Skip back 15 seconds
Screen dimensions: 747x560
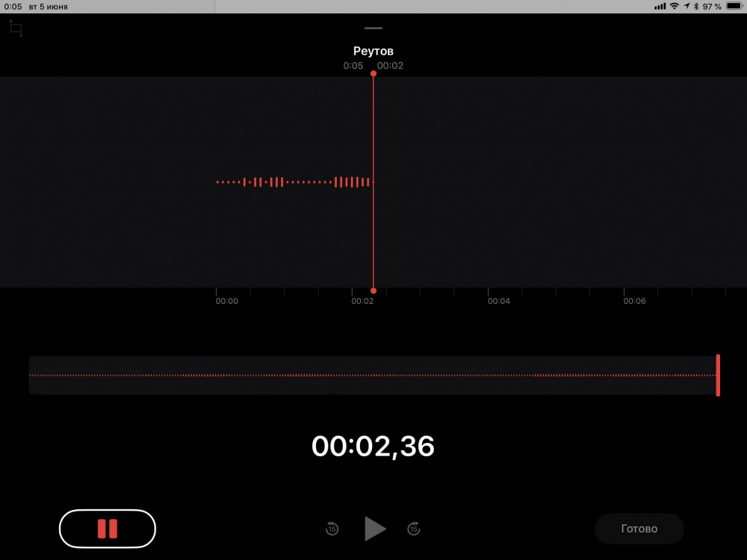[332, 529]
